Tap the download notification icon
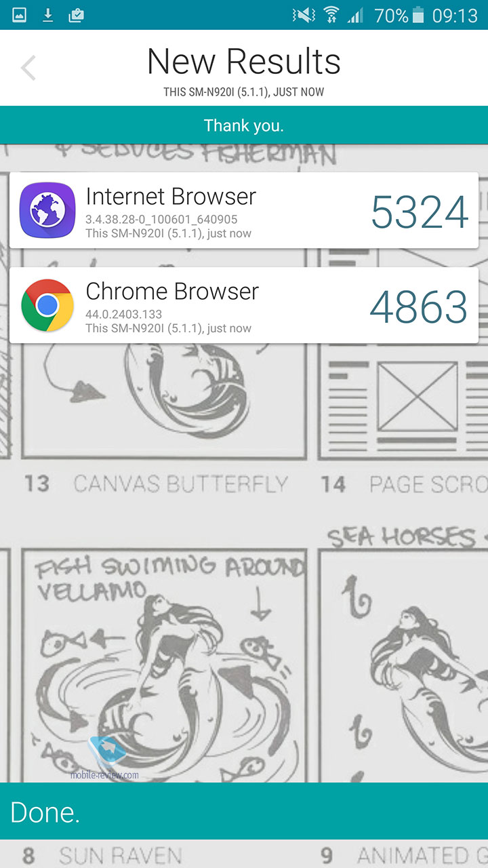This screenshot has width=488, height=868. point(47,15)
